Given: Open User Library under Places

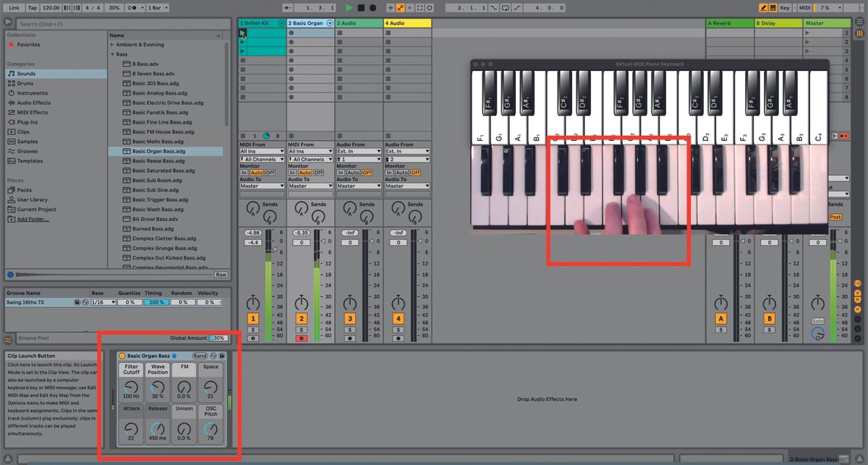Looking at the screenshot, I should (33, 200).
